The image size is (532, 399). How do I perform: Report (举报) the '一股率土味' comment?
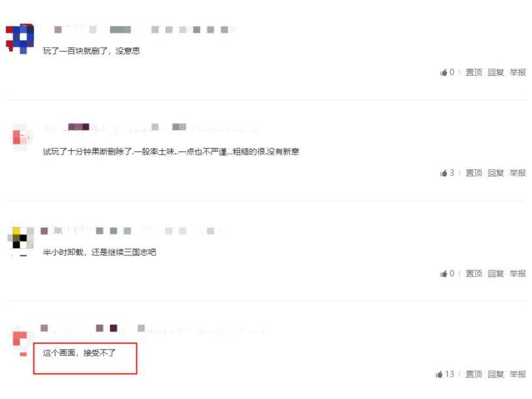click(x=518, y=173)
